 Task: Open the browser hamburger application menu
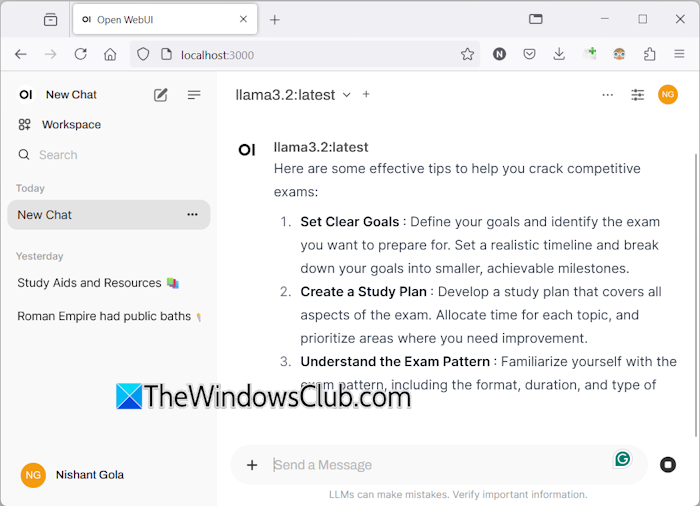(x=679, y=54)
